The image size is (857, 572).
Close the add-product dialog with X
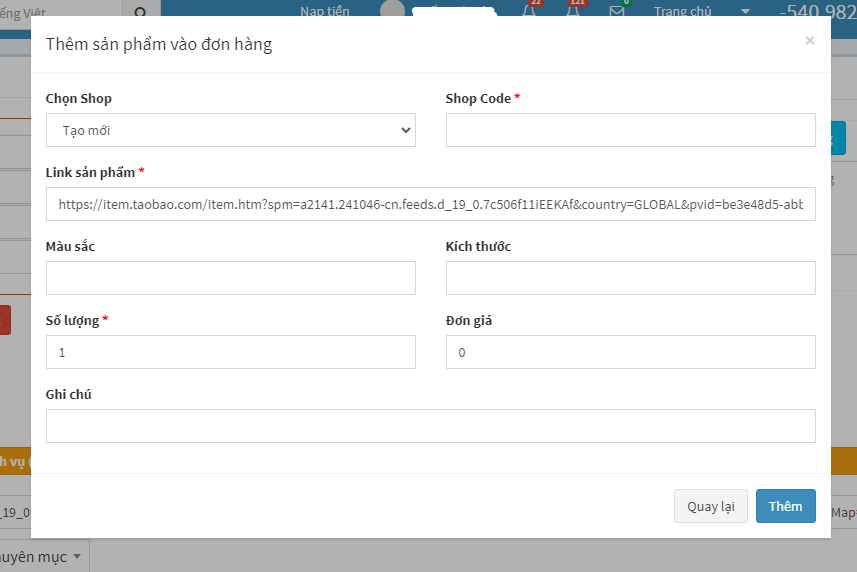(x=809, y=41)
